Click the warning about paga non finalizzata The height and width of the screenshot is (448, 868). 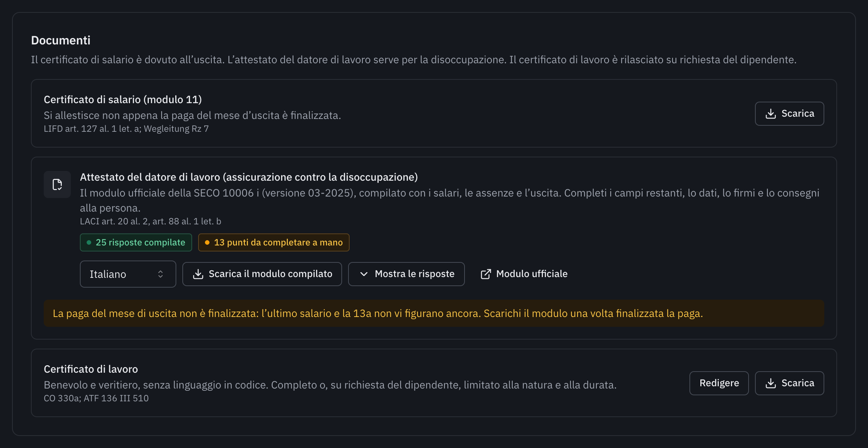point(434,313)
